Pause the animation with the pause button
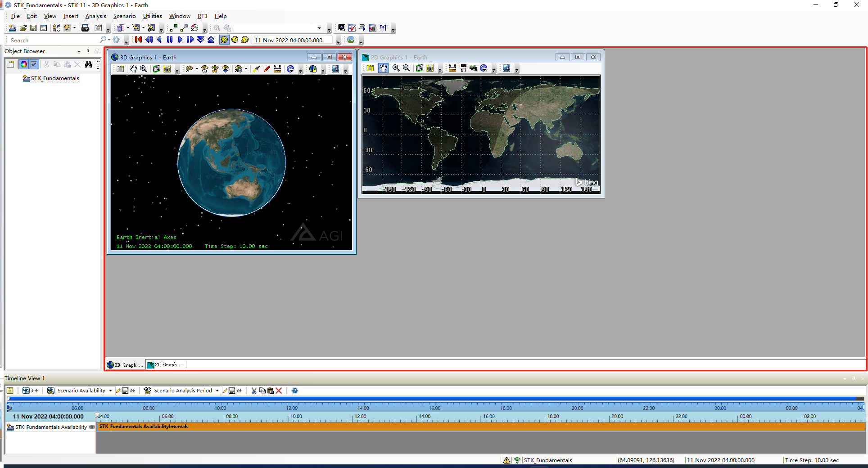 click(x=170, y=40)
